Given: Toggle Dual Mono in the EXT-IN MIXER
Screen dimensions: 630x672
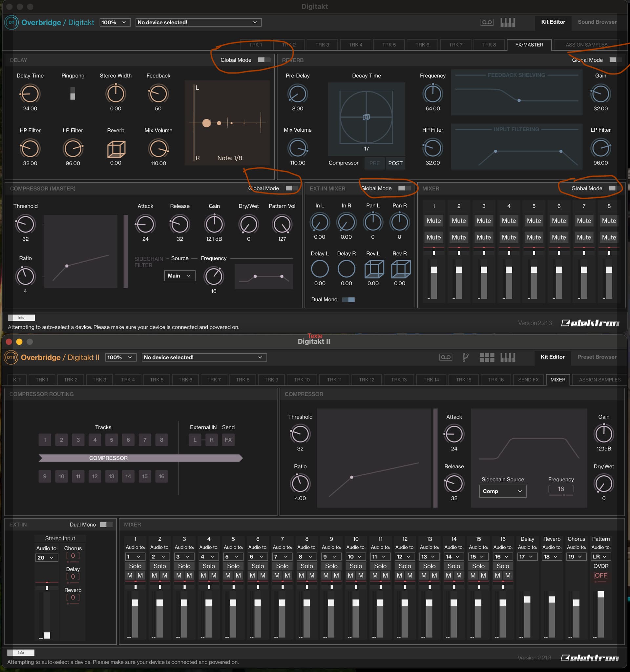Looking at the screenshot, I should (348, 299).
